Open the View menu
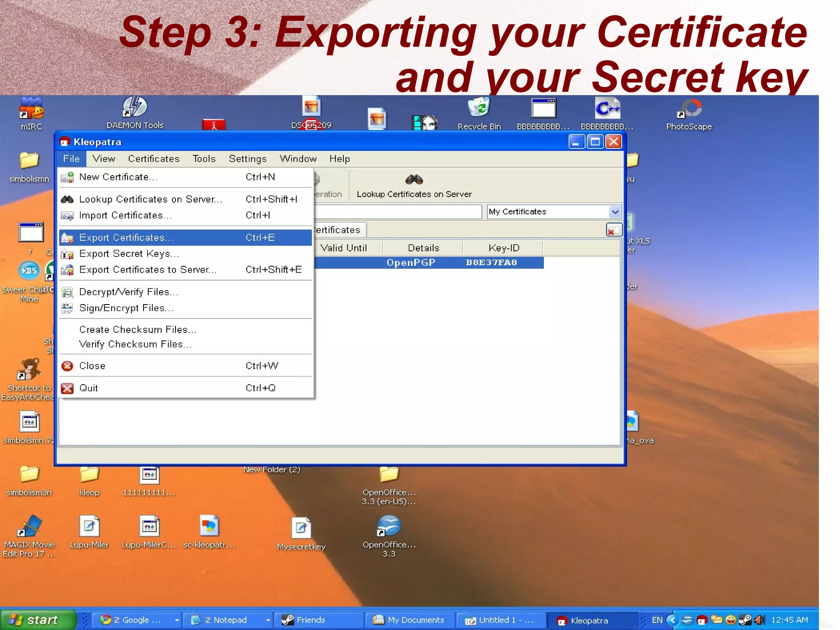 point(104,159)
